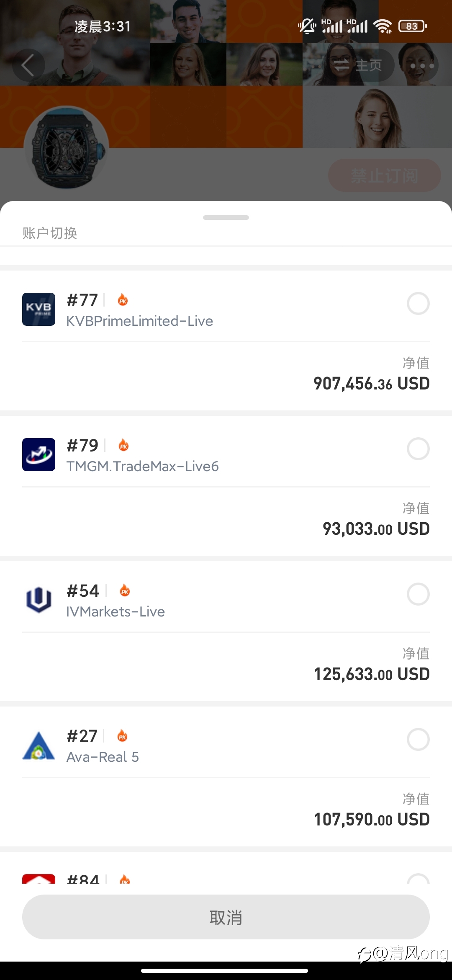Select the TMGM.TradeMax-Live6 account radio button

tap(418, 449)
